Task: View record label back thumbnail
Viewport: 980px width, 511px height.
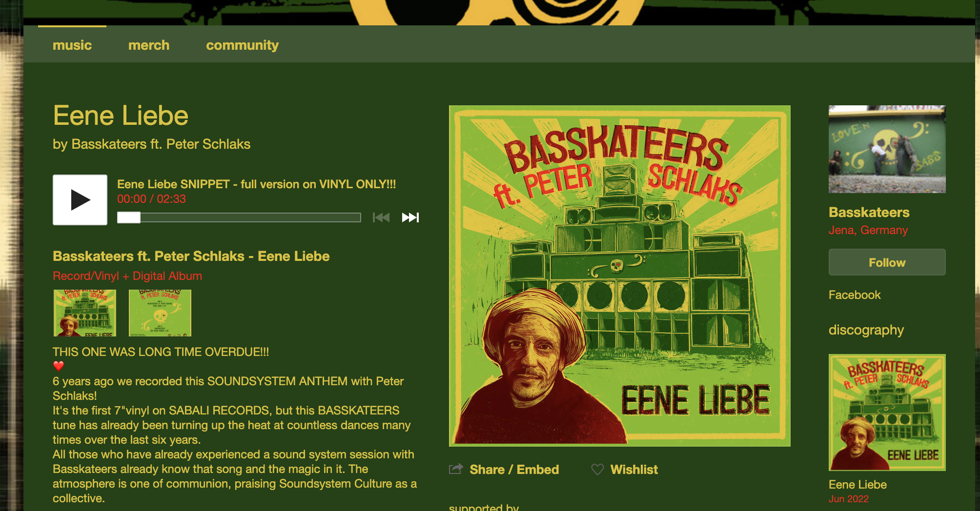Action: [x=160, y=313]
